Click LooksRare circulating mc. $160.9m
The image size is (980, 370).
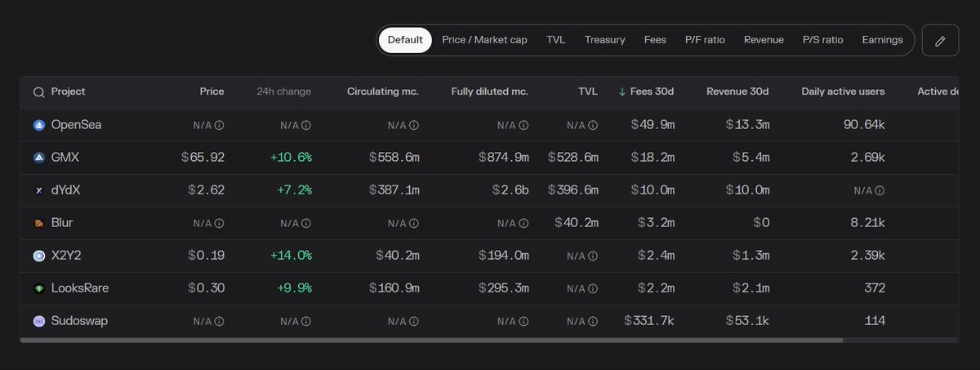coord(394,288)
